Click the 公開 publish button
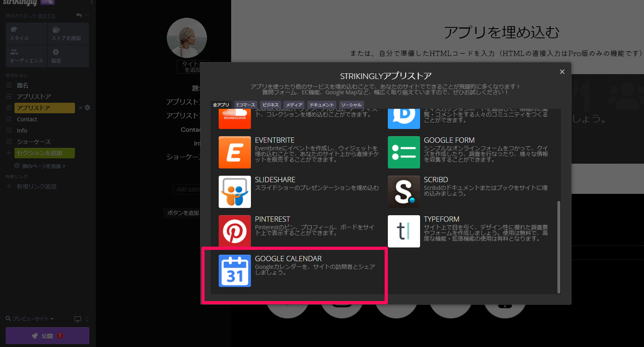The image size is (644, 347). click(x=48, y=336)
